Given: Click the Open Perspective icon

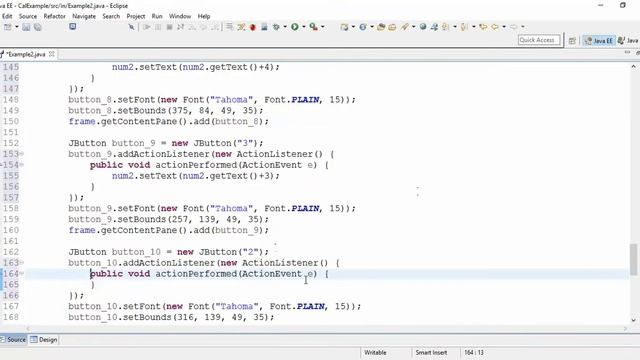Looking at the screenshot, I should point(572,40).
